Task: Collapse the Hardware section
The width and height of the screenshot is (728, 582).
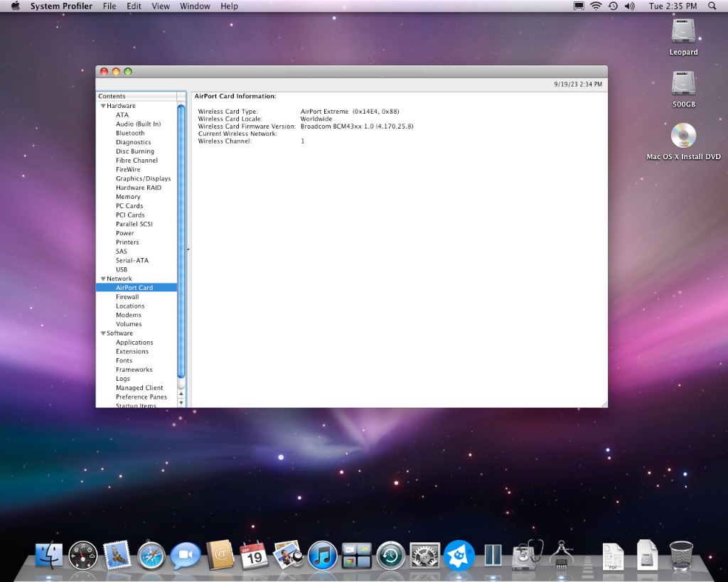Action: click(103, 105)
